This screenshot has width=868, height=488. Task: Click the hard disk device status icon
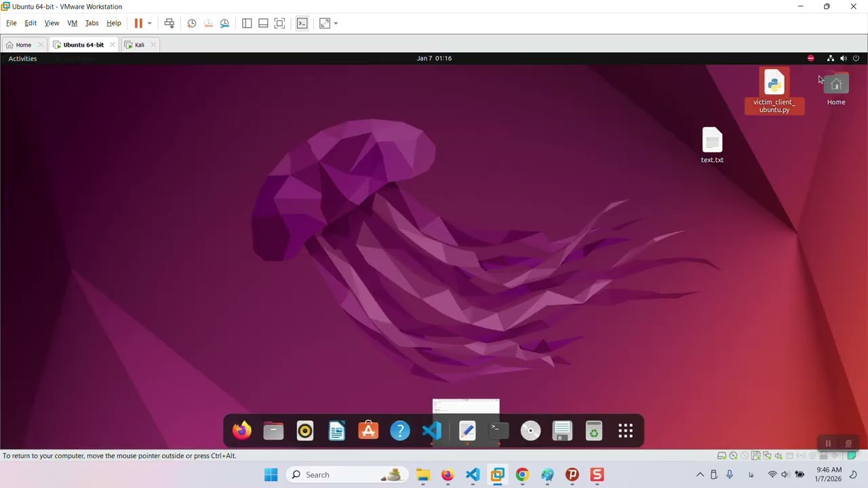click(x=722, y=455)
